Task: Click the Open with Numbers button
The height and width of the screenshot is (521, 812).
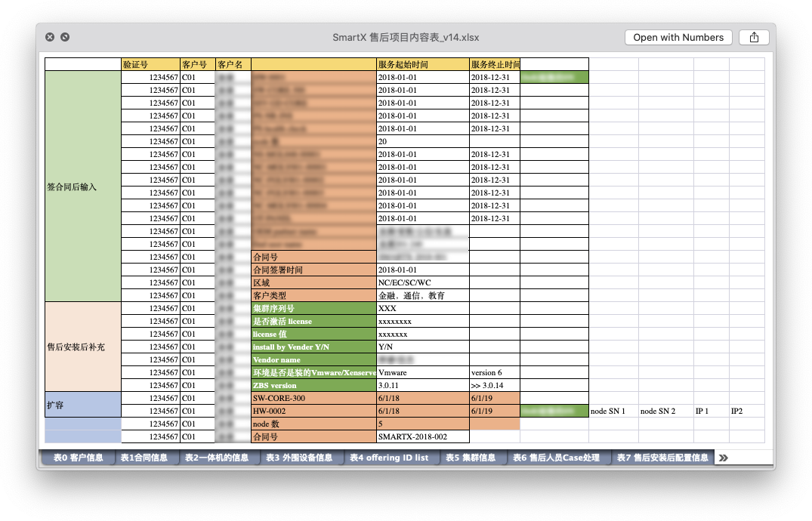Action: (x=678, y=37)
